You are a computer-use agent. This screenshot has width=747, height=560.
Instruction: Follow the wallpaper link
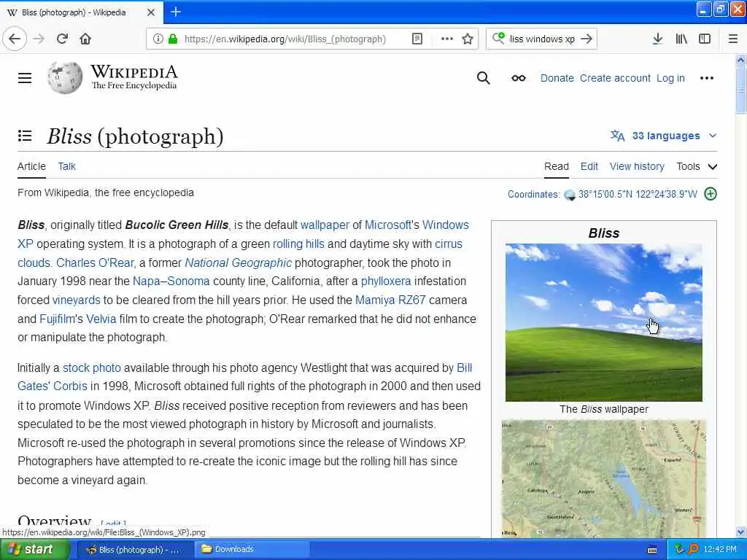point(325,225)
